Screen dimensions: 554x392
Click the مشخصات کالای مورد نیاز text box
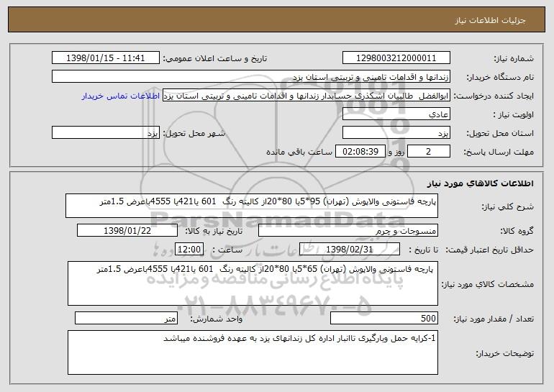pyautogui.click(x=253, y=283)
